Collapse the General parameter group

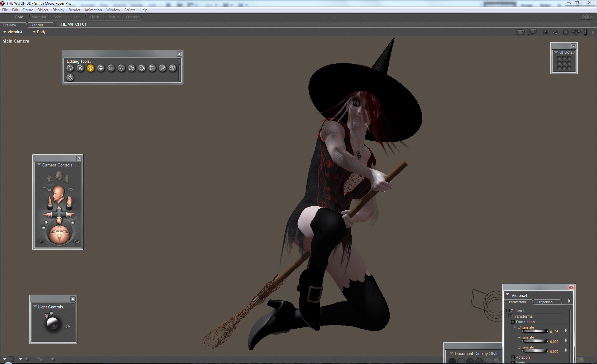tap(508, 311)
